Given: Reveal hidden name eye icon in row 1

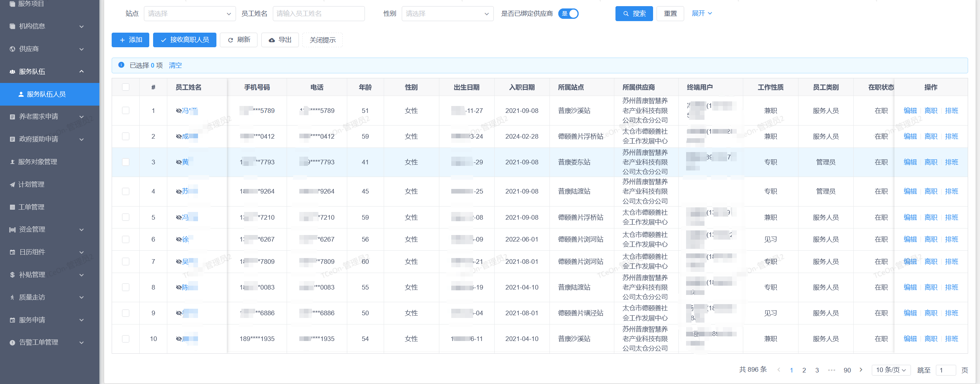Looking at the screenshot, I should click(179, 111).
